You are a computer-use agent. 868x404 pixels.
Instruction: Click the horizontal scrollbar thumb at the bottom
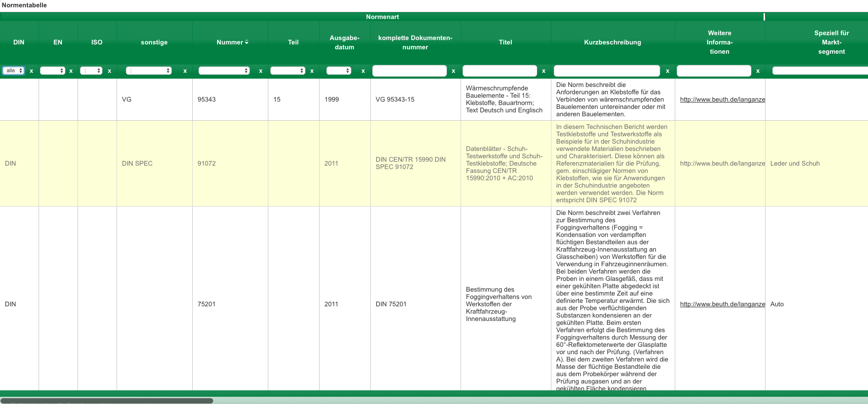106,401
